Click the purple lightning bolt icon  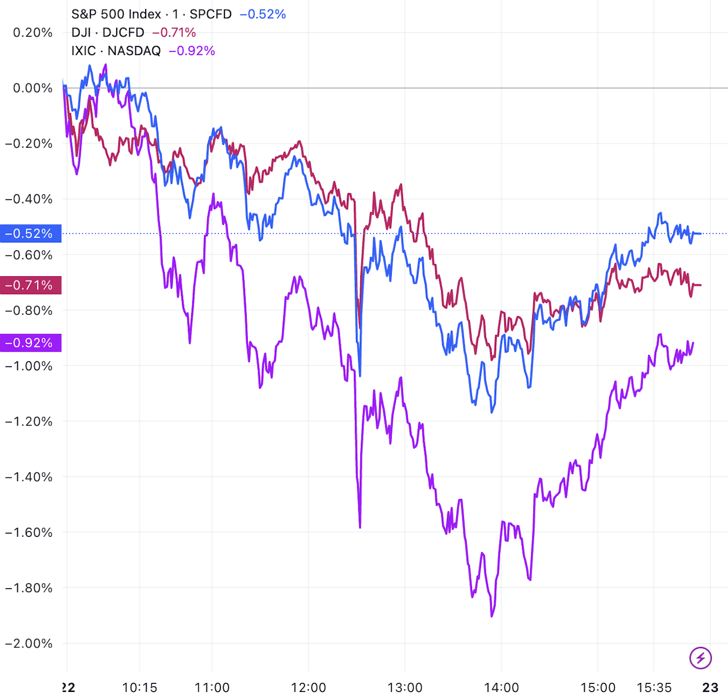coord(701,658)
